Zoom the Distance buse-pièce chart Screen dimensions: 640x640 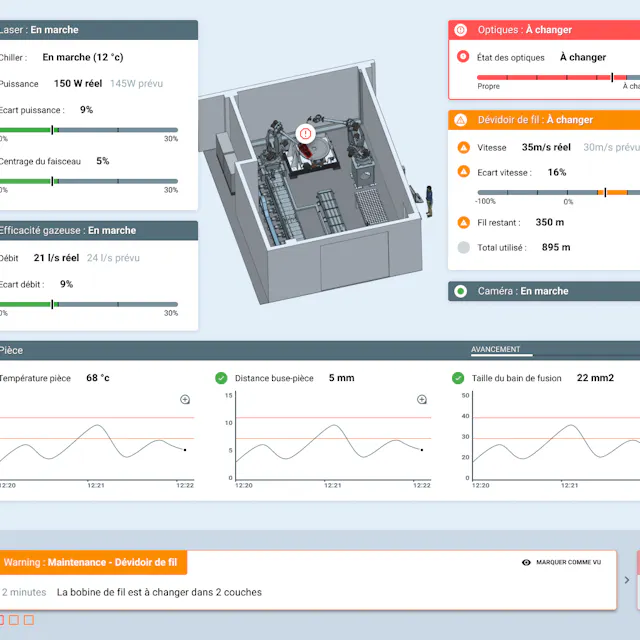(422, 399)
